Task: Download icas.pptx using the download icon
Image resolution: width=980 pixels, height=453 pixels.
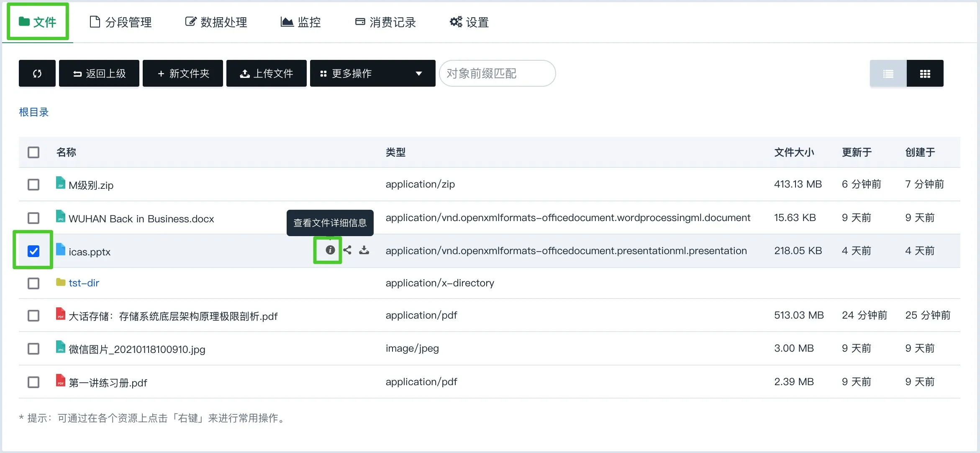Action: pos(364,250)
